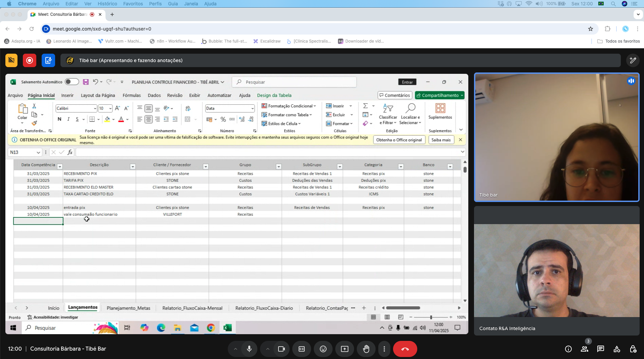Open the emoji reactions button

click(x=323, y=349)
